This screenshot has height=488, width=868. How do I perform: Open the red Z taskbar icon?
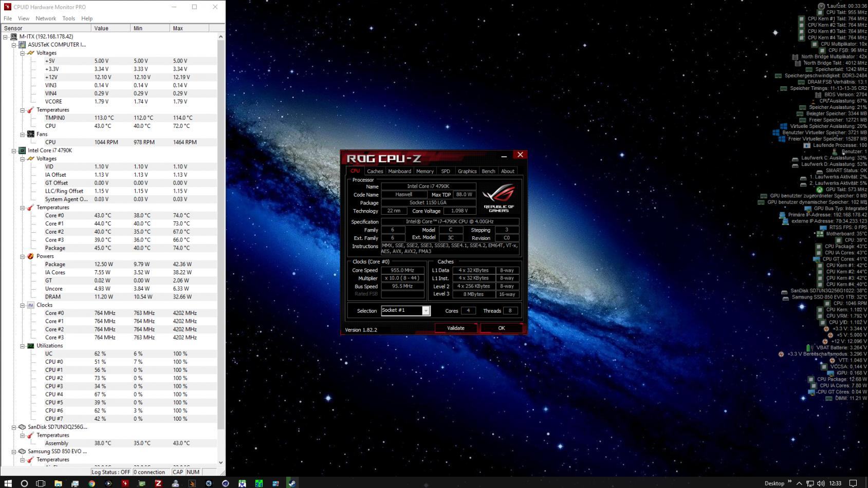point(158,483)
